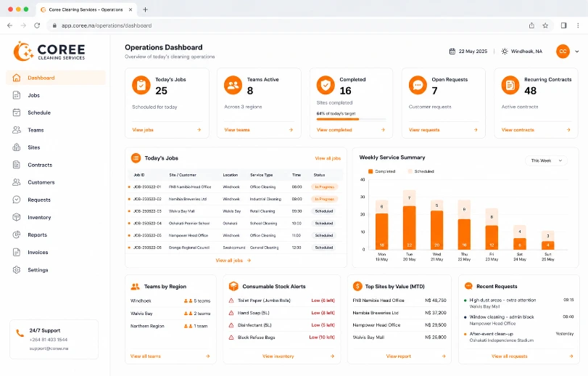Click the Requests chat icon in sidebar
This screenshot has width=588, height=376.
click(17, 200)
